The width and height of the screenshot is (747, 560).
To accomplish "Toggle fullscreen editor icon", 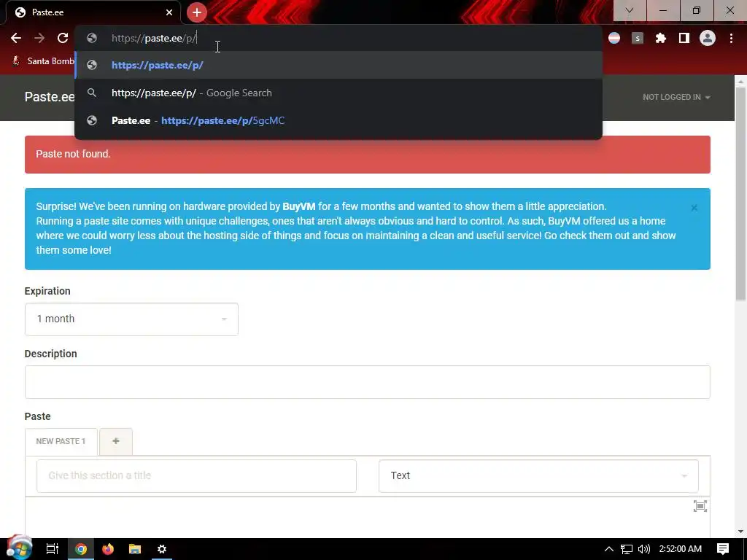I will tap(700, 506).
